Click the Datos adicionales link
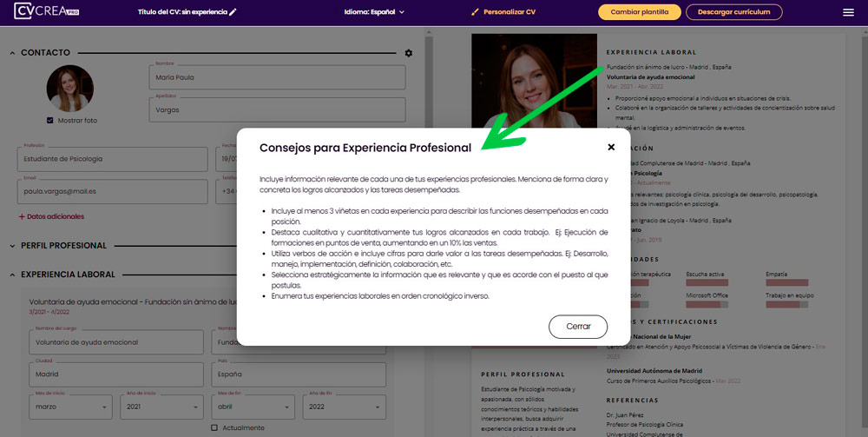Image resolution: width=868 pixels, height=437 pixels. (x=51, y=216)
